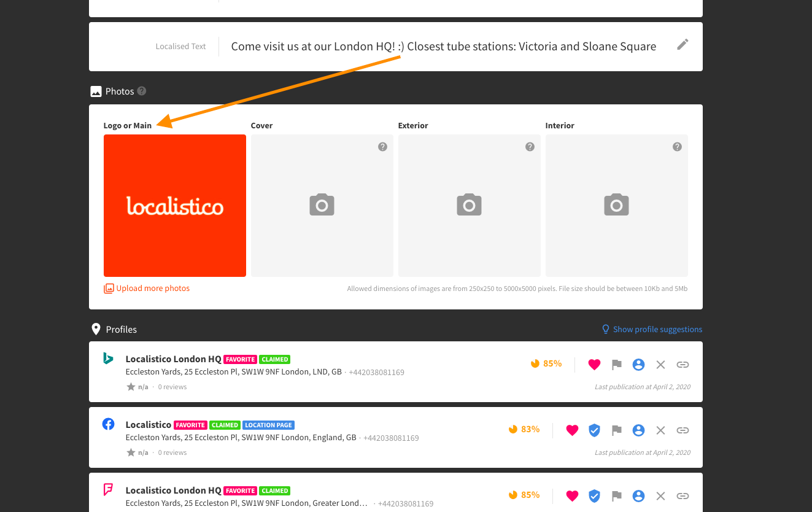Flag the Foursquare profile

[x=617, y=496]
